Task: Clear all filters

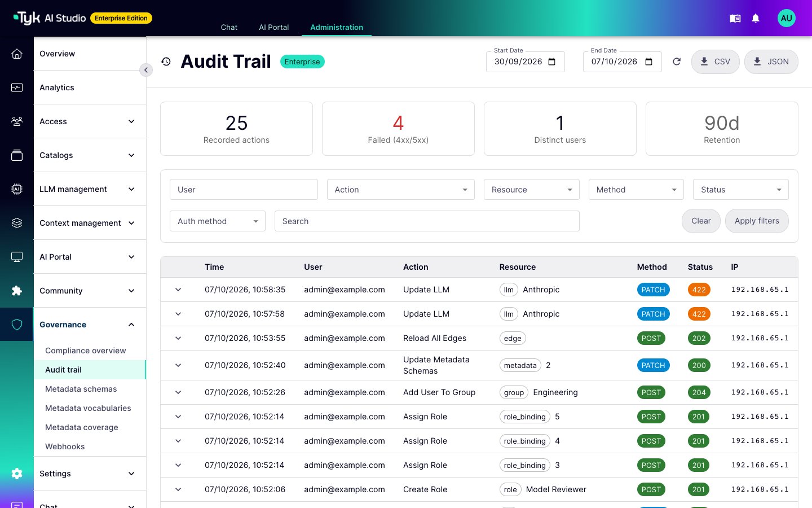Action: coord(701,221)
